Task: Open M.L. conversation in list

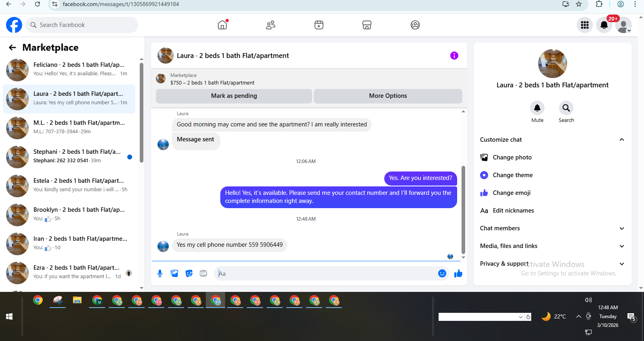Action: [x=69, y=128]
